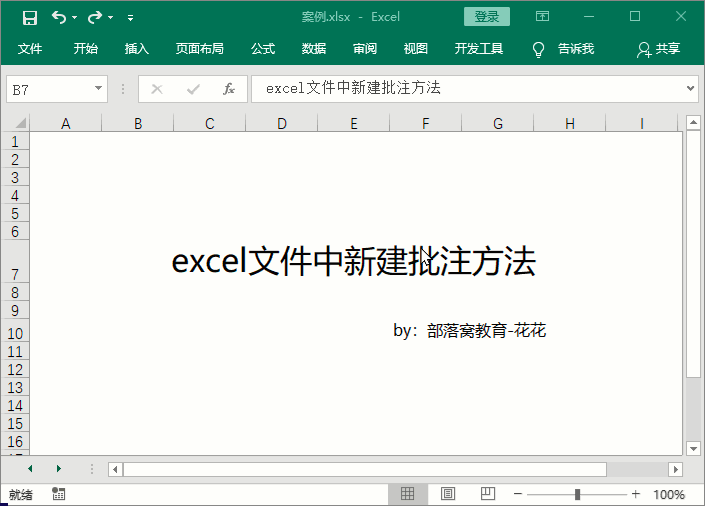The height and width of the screenshot is (506, 705).
Task: Zoom in with plus button
Action: pyautogui.click(x=636, y=494)
